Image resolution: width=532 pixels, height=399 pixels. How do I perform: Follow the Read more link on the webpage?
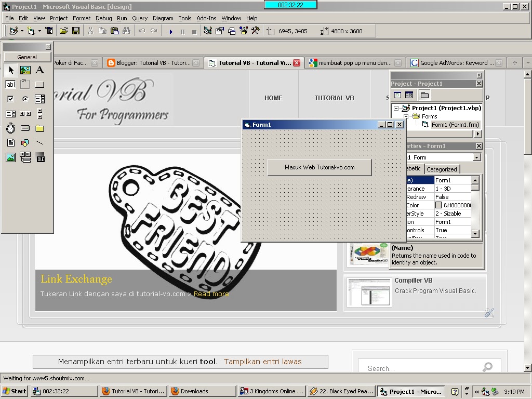point(211,294)
